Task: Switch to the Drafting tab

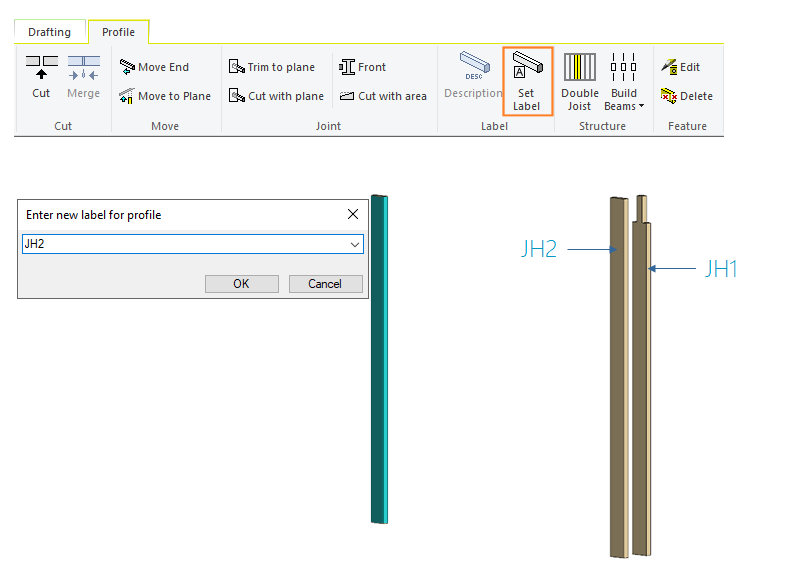Action: (49, 32)
